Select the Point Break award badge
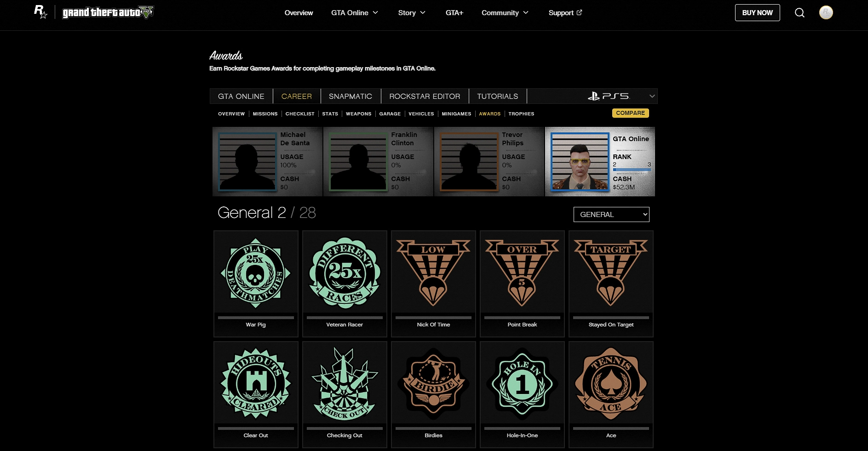Viewport: 868px width, 451px height. click(522, 273)
